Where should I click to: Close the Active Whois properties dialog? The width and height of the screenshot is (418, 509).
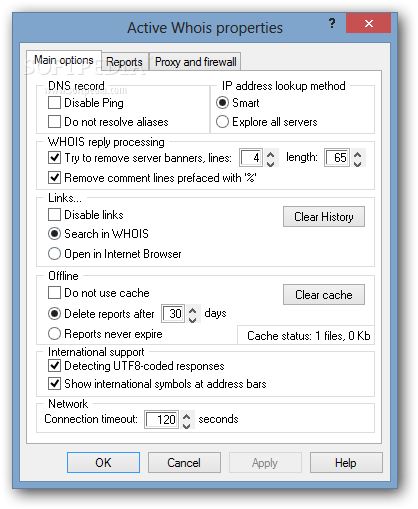pyautogui.click(x=368, y=23)
